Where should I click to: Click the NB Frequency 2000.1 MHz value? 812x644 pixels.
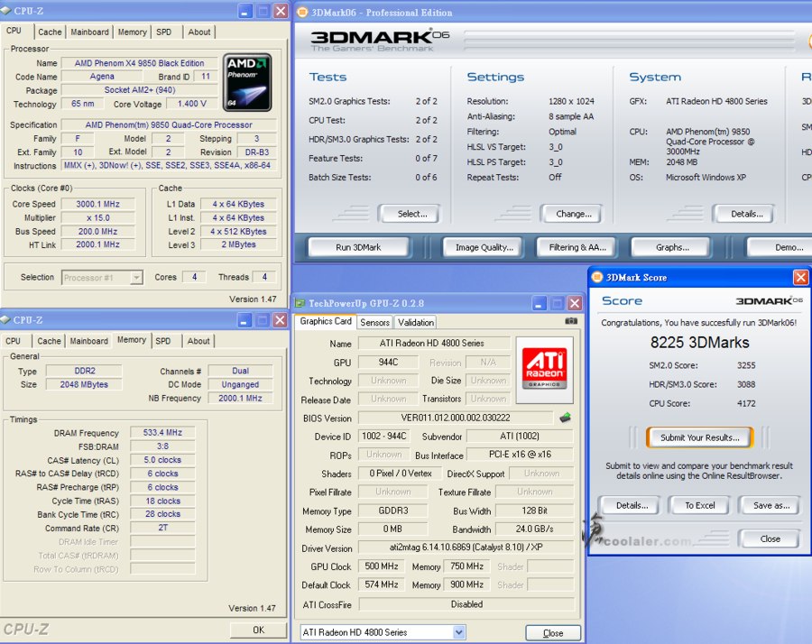click(240, 398)
